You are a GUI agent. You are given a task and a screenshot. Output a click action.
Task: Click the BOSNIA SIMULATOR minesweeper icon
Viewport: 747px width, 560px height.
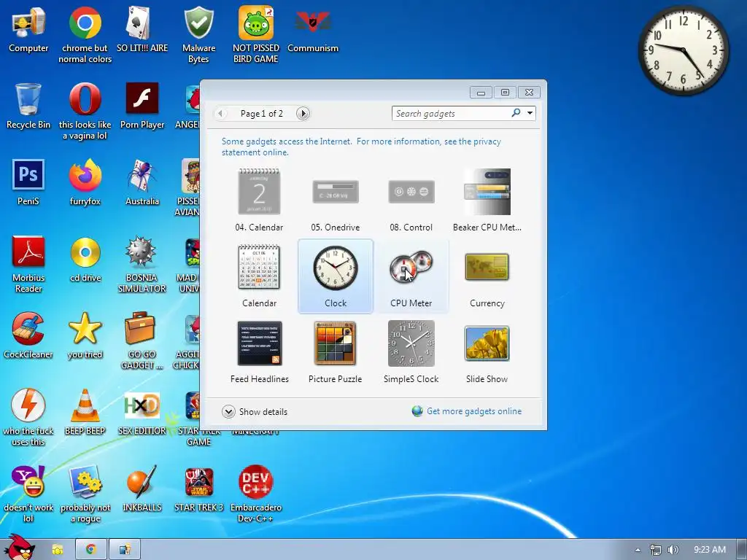tap(142, 264)
